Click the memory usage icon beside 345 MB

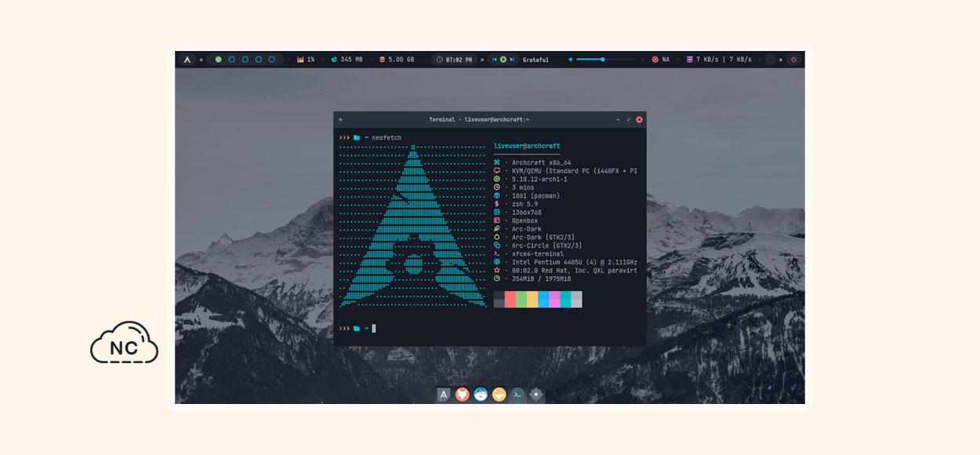click(x=334, y=60)
